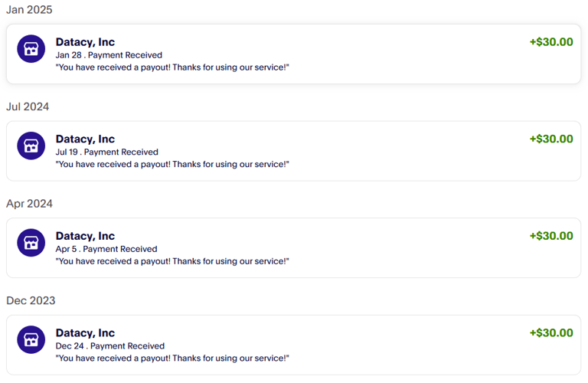Open Datacy, Inc name in Jul 2024 transaction
The image size is (588, 383).
tap(85, 139)
